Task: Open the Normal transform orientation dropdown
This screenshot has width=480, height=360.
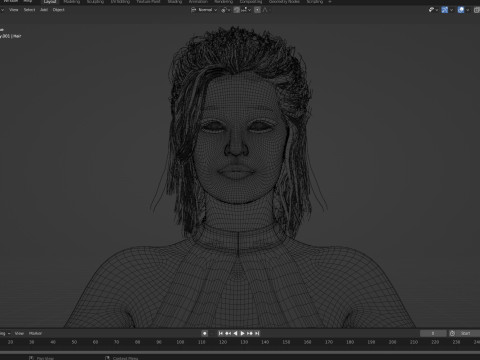Action: tap(204, 10)
